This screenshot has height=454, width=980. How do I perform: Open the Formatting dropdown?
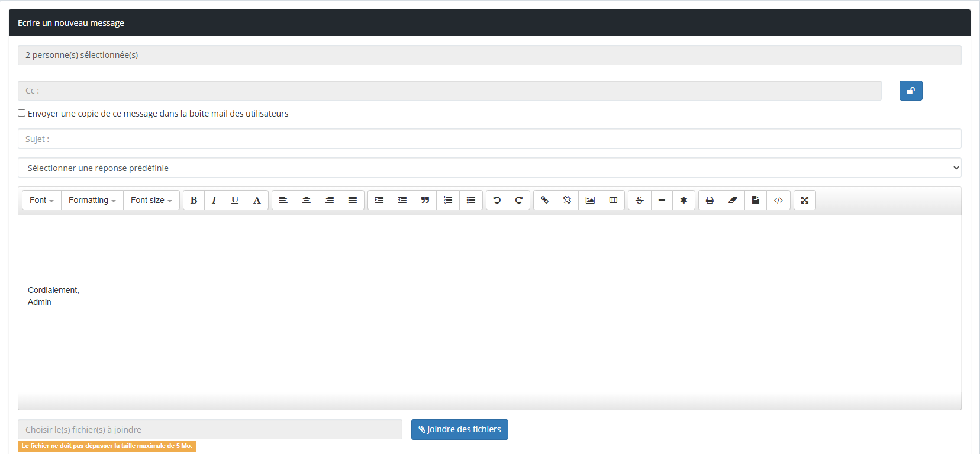tap(92, 200)
